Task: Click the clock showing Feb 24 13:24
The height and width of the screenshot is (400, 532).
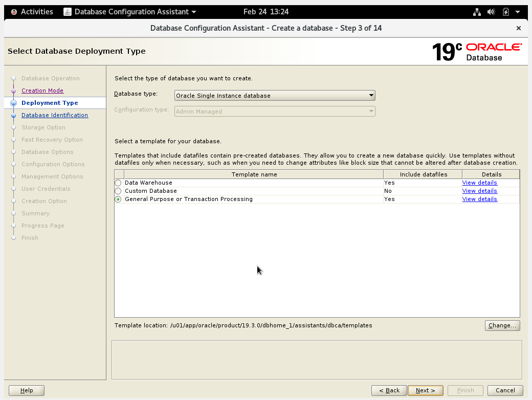Action: coord(266,12)
